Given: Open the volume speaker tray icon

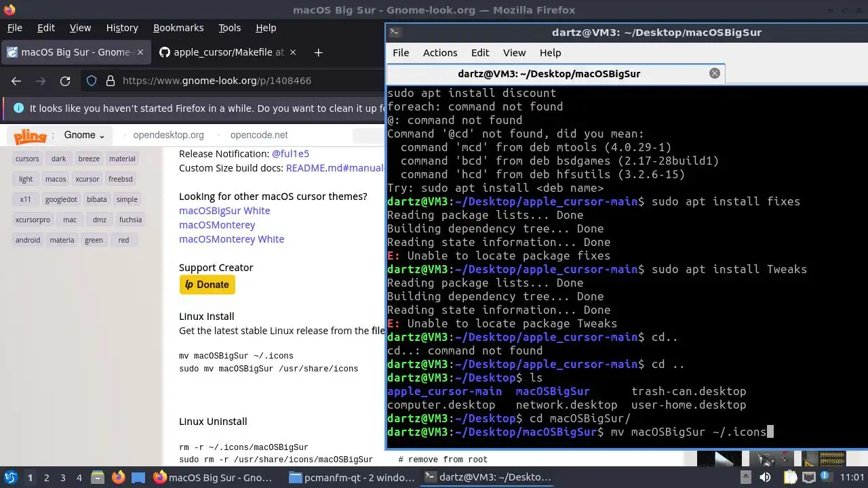Looking at the screenshot, I should tap(766, 477).
